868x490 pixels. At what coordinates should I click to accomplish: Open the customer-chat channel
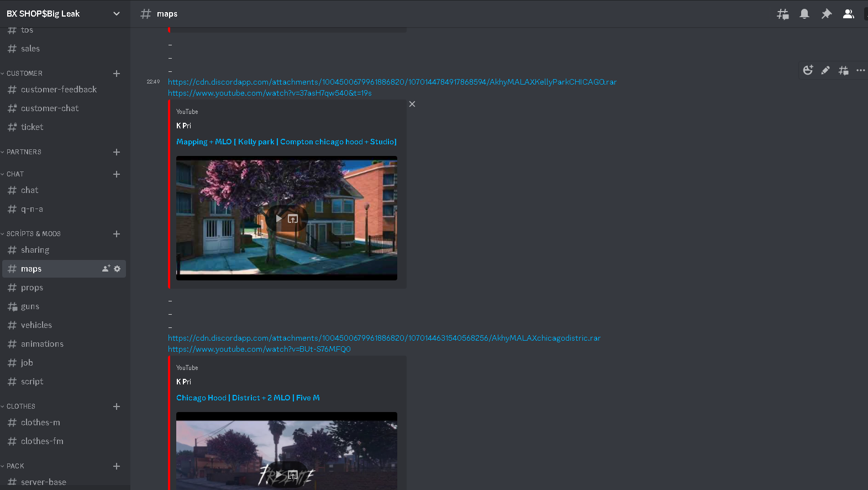click(x=64, y=108)
